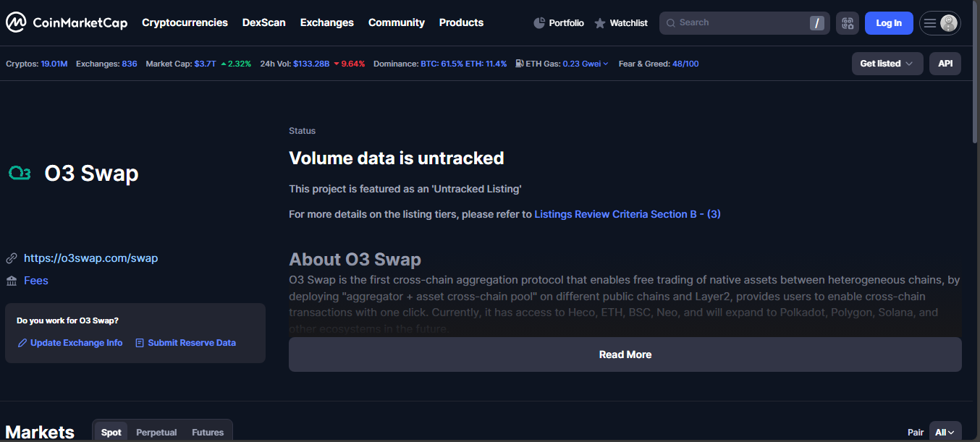Image resolution: width=980 pixels, height=442 pixels.
Task: Click the O3 Swap exchange logo
Action: click(20, 173)
